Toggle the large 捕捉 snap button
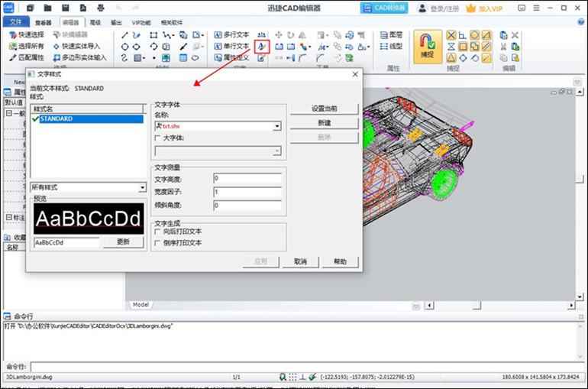Screen dimensions: 588x389 tap(428, 47)
